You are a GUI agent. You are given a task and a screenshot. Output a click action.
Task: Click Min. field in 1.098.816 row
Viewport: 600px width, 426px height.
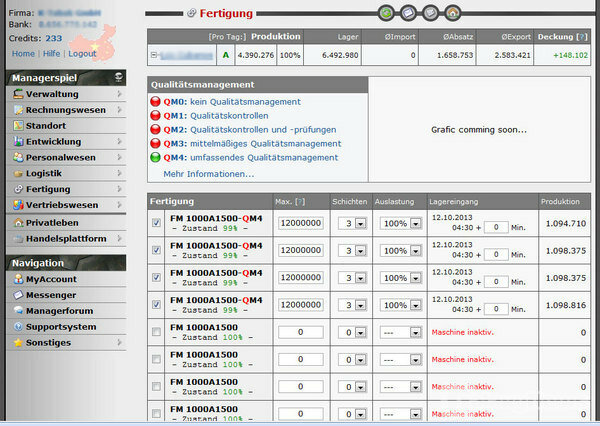coord(496,309)
